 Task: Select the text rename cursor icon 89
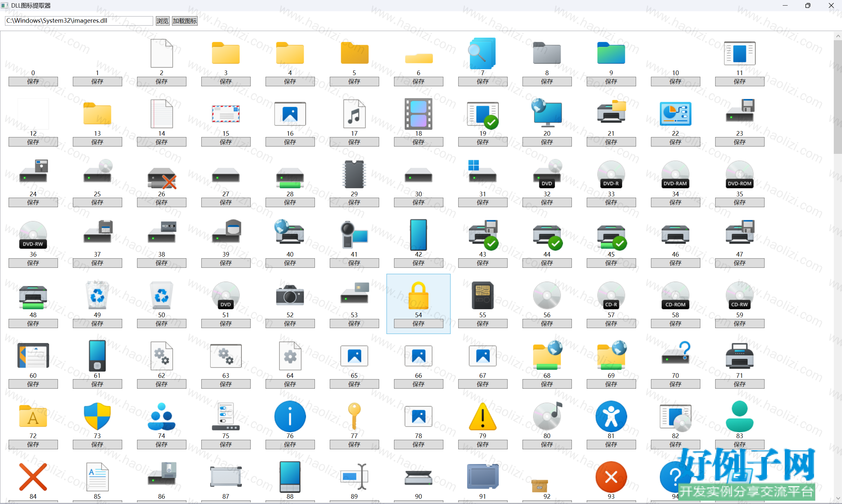(x=354, y=477)
